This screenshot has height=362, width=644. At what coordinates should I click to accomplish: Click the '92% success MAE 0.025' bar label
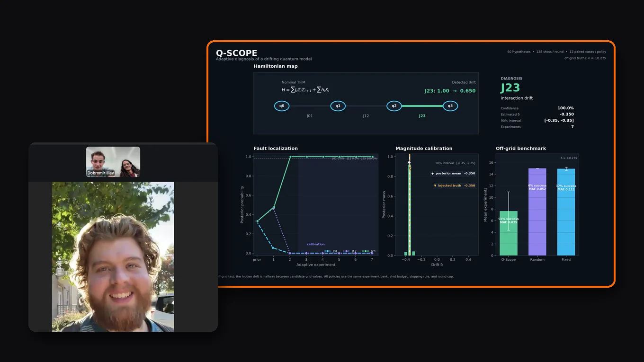[x=509, y=221]
